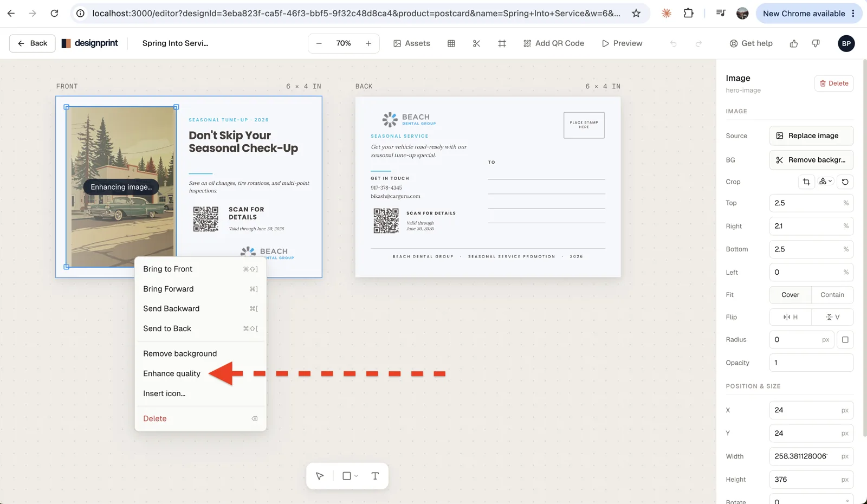
Task: Click the designprint logo
Action: [90, 43]
